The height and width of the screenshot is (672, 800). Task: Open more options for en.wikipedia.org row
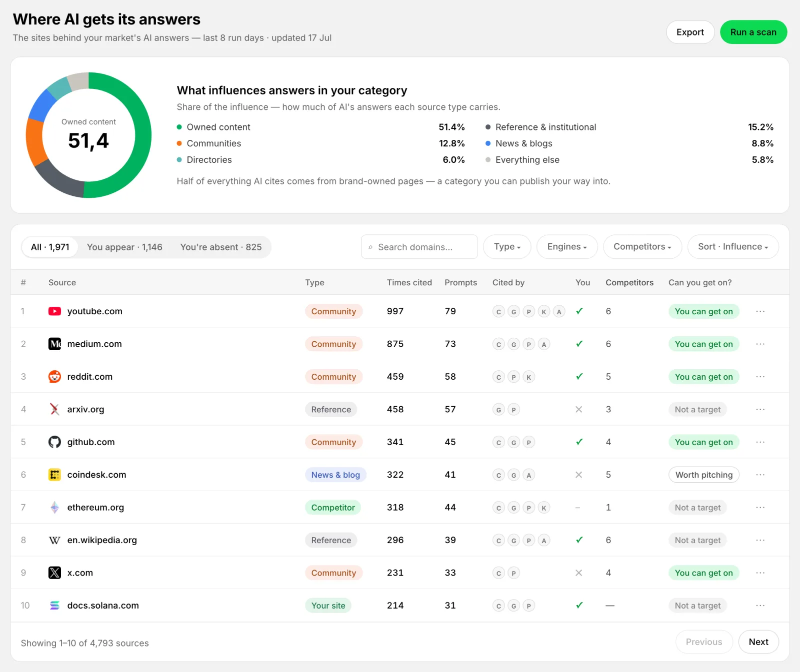tap(760, 540)
